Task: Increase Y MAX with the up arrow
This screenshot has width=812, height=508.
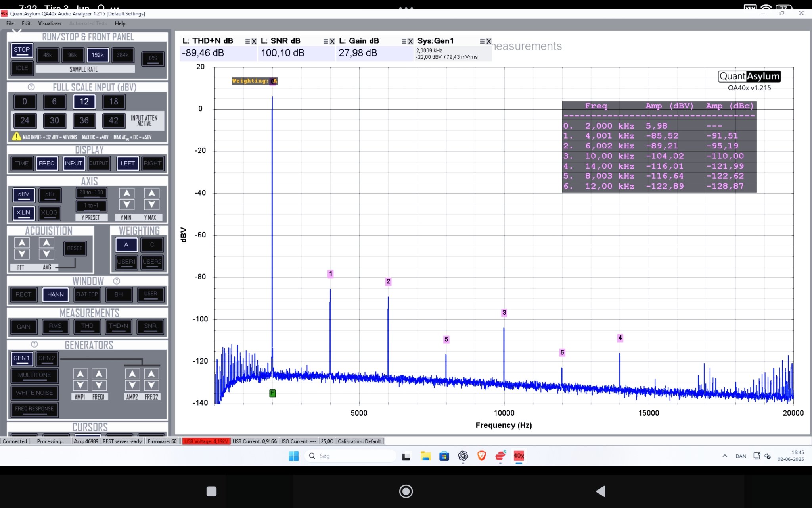Action: pos(151,193)
